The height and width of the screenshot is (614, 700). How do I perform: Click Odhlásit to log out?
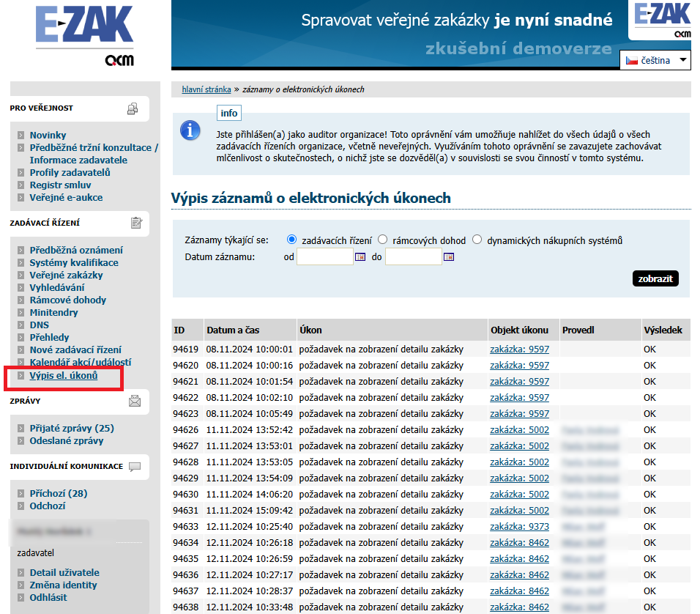point(48,597)
